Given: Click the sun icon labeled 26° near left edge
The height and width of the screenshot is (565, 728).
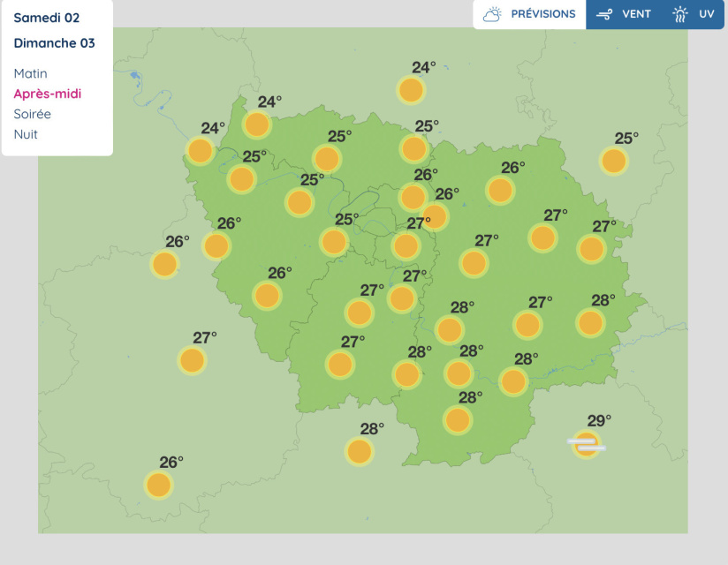Looking at the screenshot, I should pyautogui.click(x=163, y=262).
